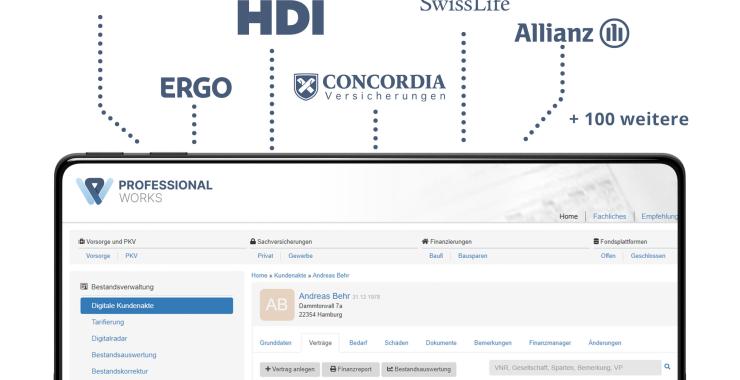Click the AB avatar of Andreas Behr
Image resolution: width=740 pixels, height=380 pixels.
(x=277, y=305)
